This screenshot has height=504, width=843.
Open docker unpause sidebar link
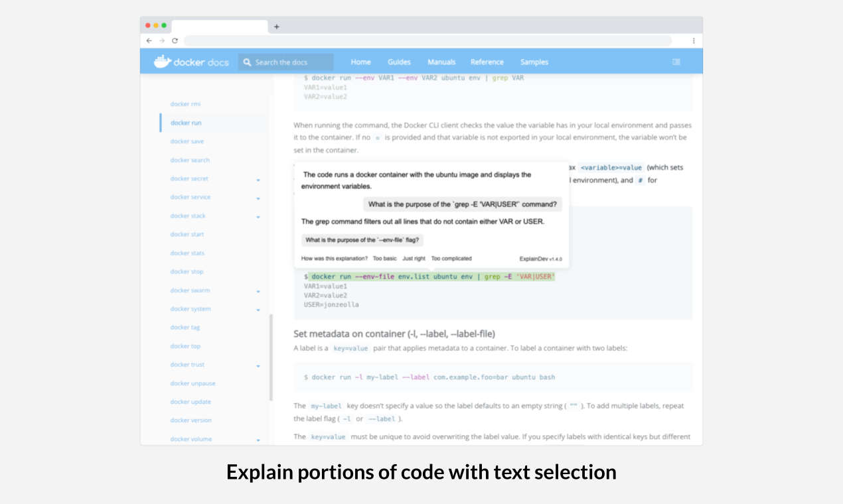(192, 383)
